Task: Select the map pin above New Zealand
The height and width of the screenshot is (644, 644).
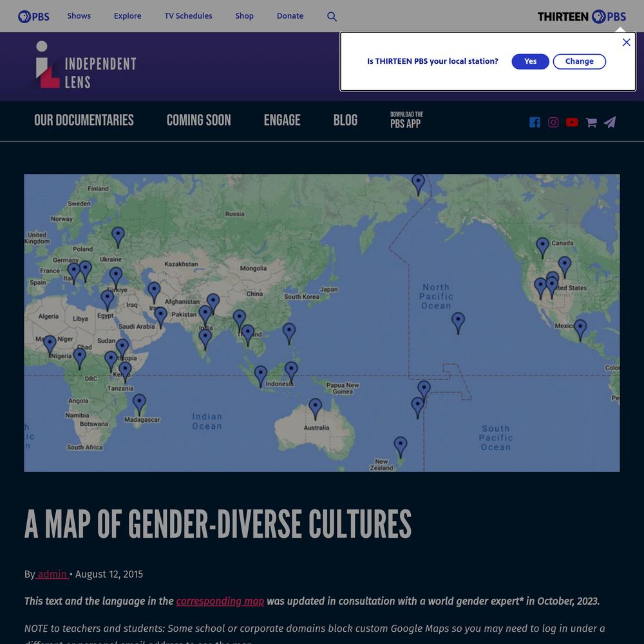Action: pos(401,448)
